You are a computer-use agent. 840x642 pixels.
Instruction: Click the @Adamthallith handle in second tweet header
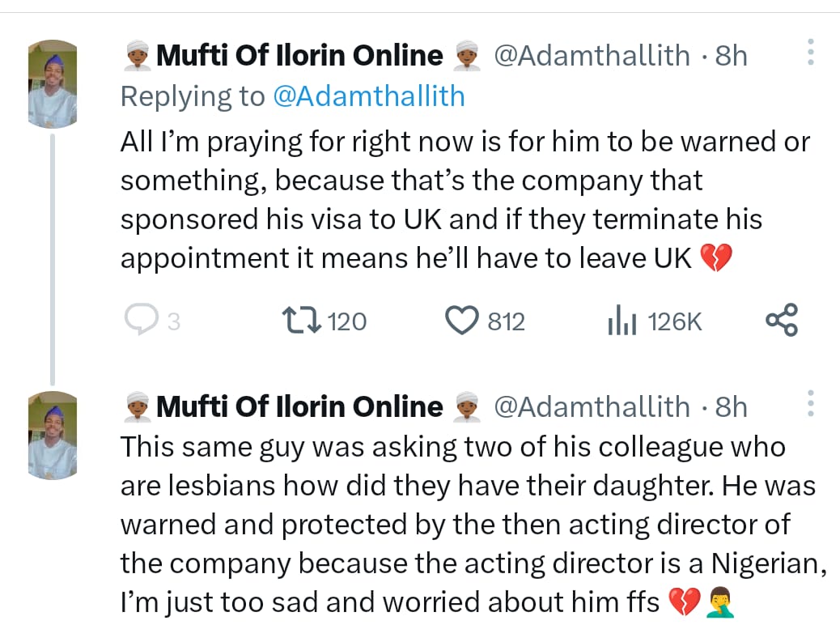[x=592, y=406]
